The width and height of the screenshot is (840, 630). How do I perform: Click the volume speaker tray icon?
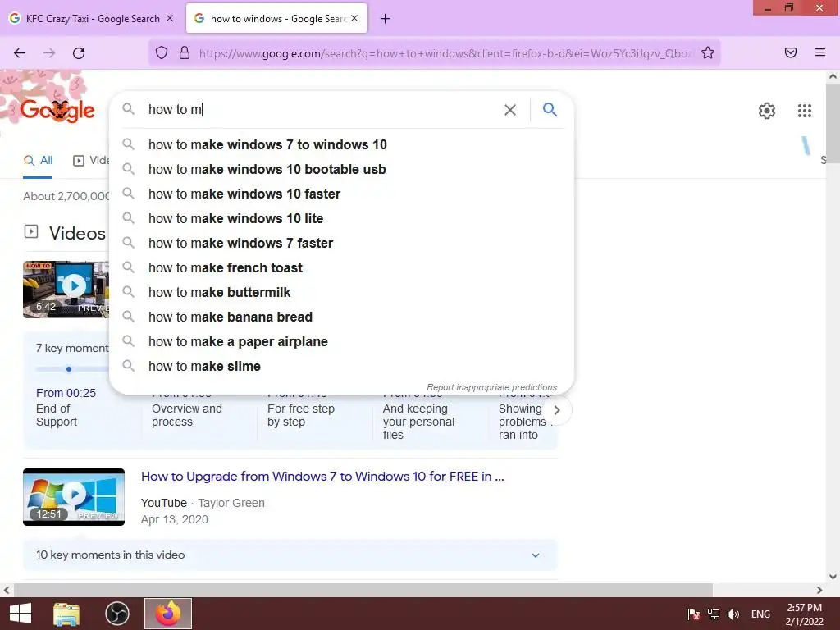[x=733, y=614]
